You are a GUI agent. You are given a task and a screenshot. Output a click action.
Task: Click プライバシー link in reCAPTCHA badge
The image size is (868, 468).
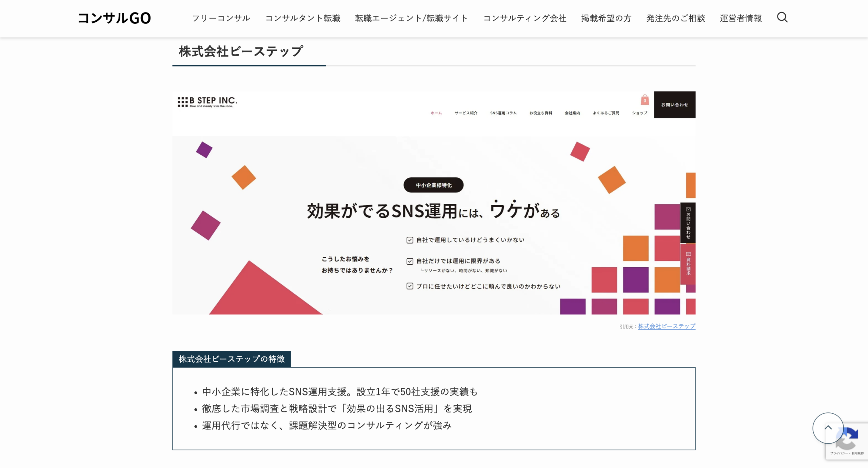coord(839,453)
